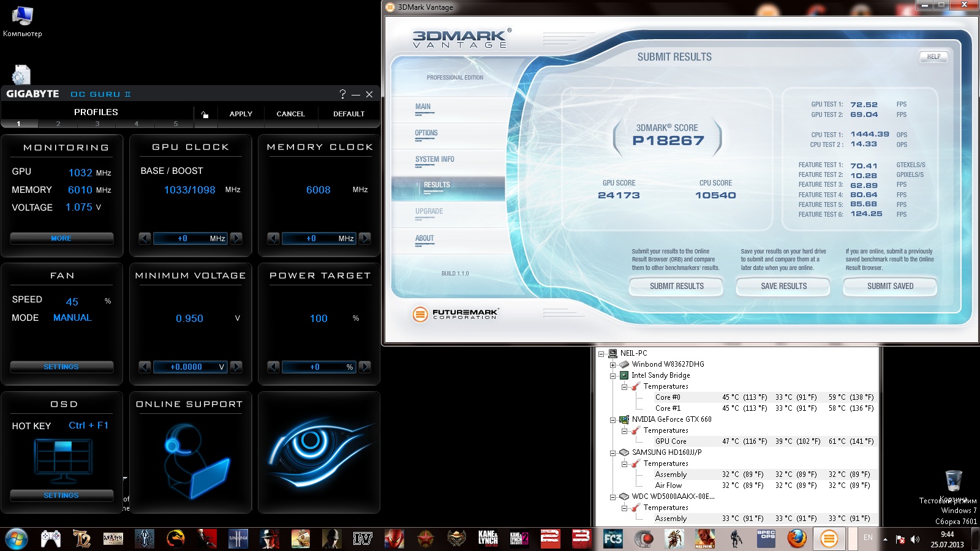Click Cancel in OC Guru II
Viewport: 980px width, 551px height.
tap(290, 114)
